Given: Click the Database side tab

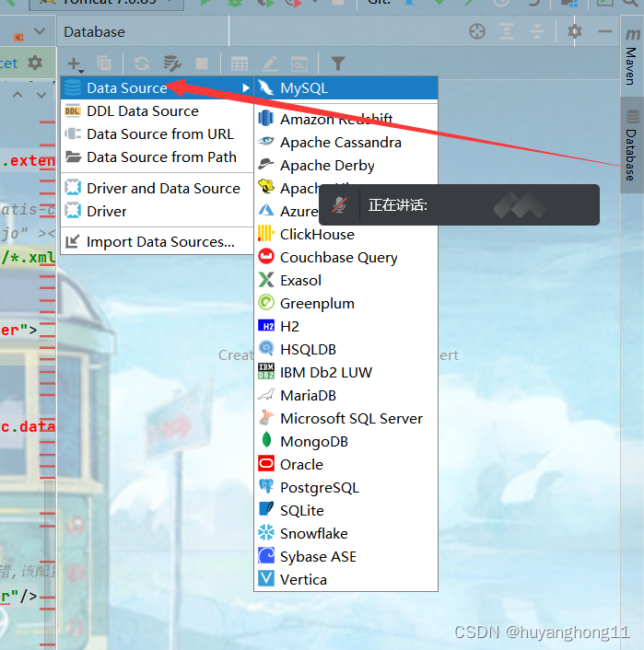Looking at the screenshot, I should click(631, 145).
